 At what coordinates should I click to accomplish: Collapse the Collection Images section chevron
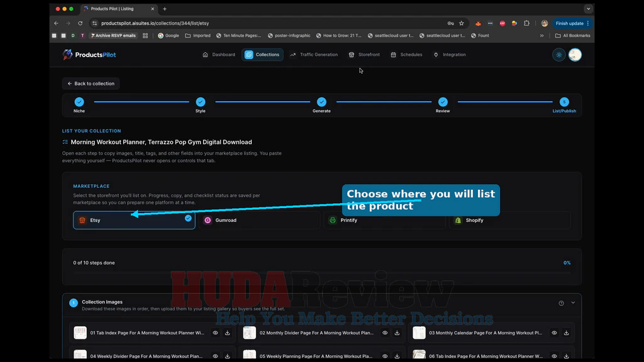[x=573, y=303]
